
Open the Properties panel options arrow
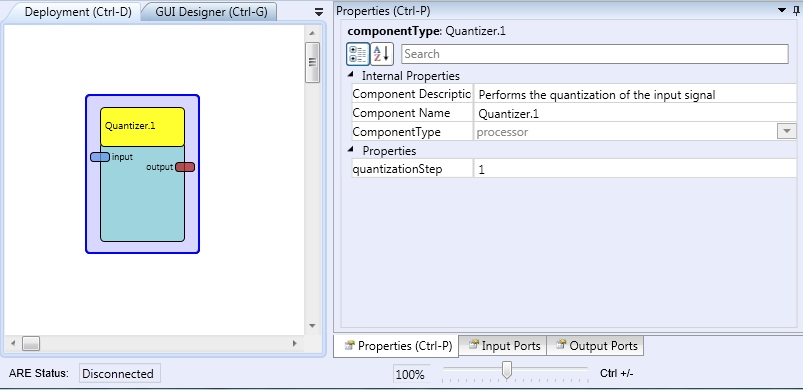[782, 10]
